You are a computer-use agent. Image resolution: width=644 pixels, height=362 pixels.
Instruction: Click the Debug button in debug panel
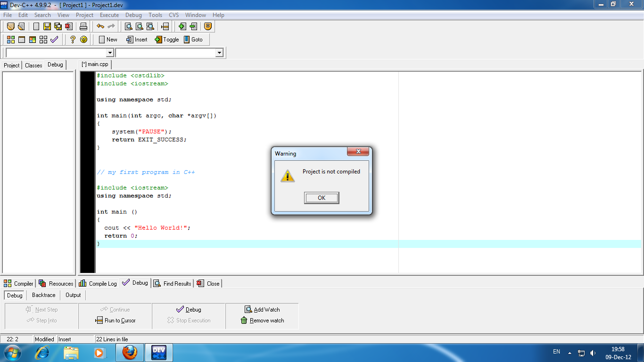(189, 310)
